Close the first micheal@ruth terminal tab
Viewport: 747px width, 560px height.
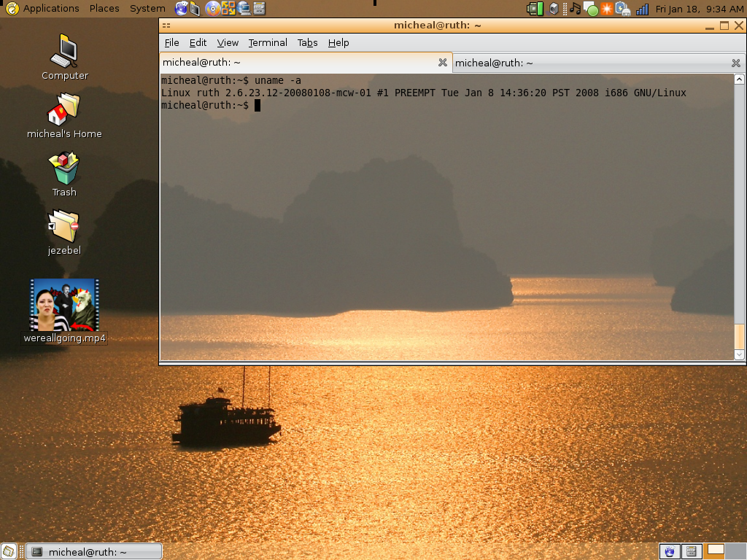(x=442, y=63)
